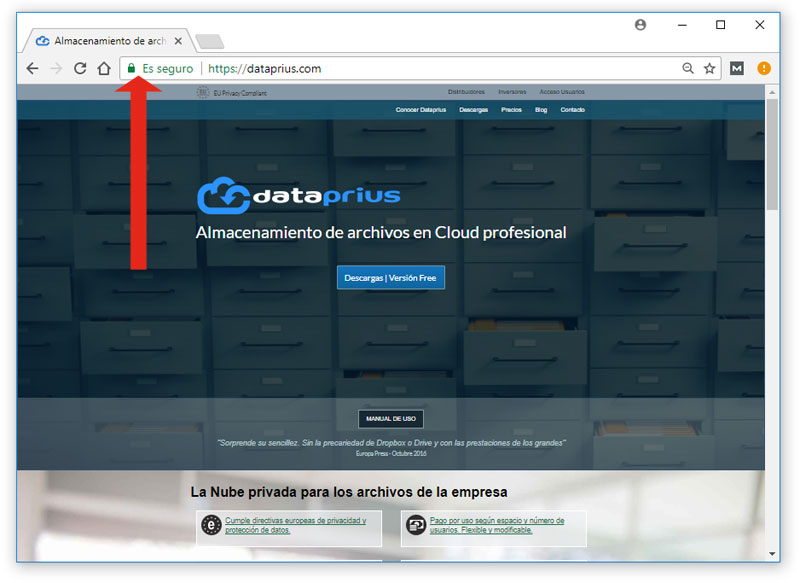Follow the Acceso Usuarios link
This screenshot has height=583, width=800.
pyautogui.click(x=562, y=92)
